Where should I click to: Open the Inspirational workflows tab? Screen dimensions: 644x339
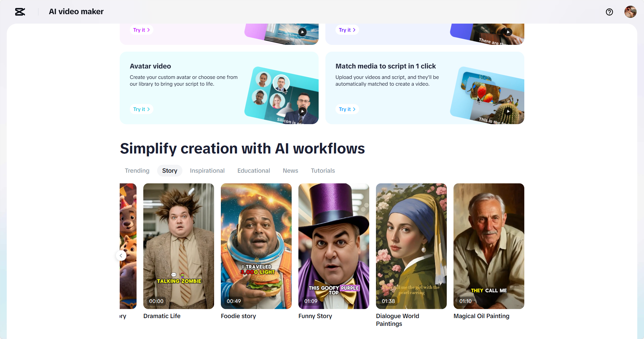pyautogui.click(x=207, y=171)
